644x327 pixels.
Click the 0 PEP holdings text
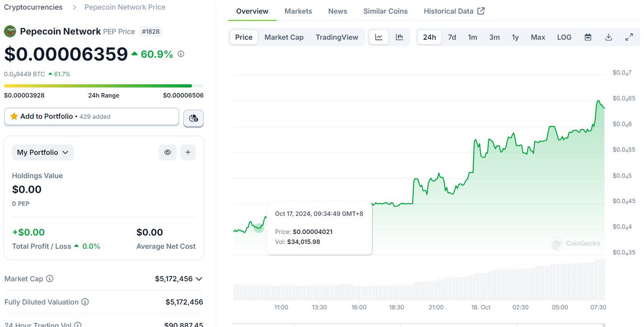(x=21, y=204)
